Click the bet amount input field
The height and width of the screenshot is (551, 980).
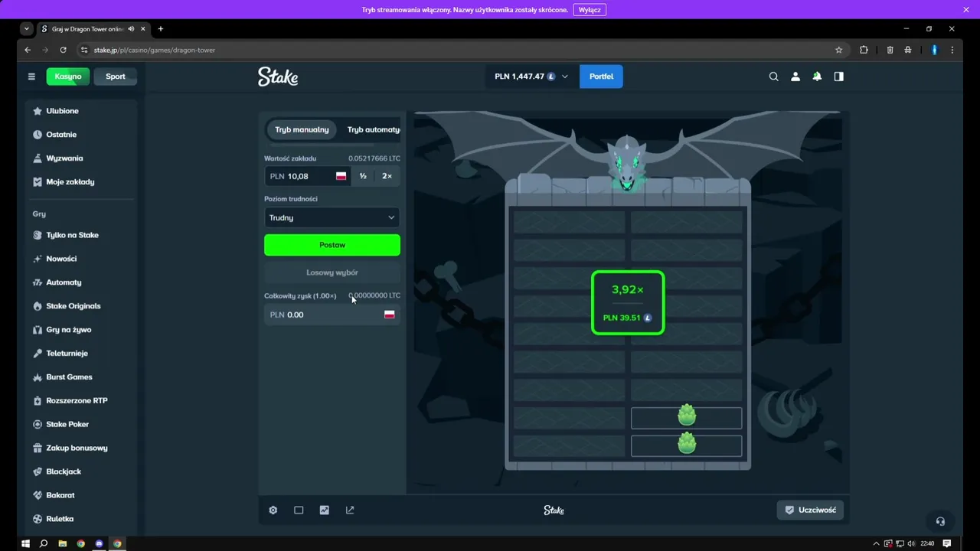(308, 176)
